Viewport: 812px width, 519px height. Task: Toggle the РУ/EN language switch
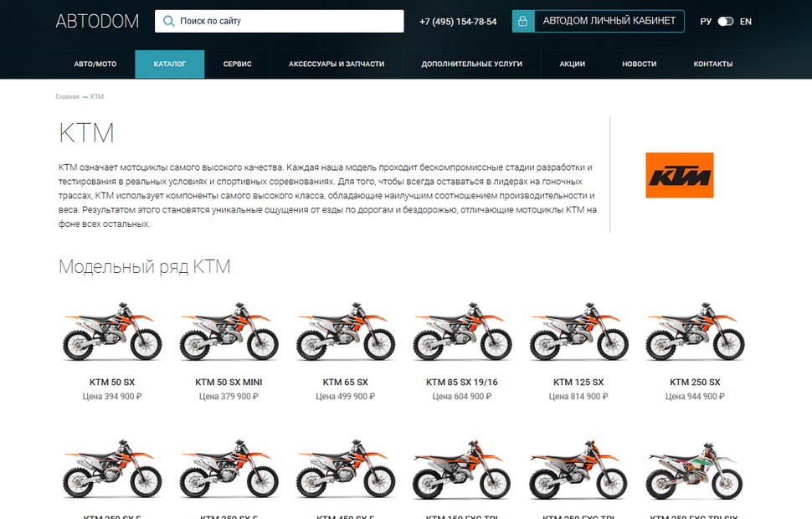(726, 21)
